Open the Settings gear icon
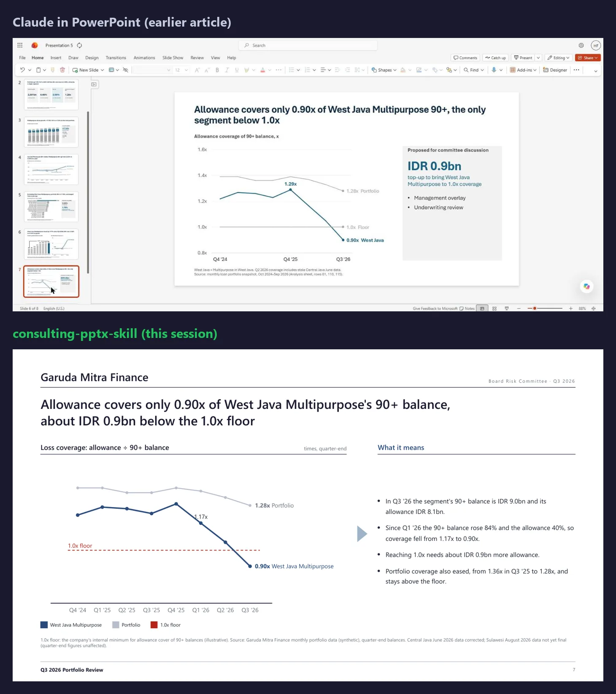The image size is (616, 694). pyautogui.click(x=581, y=46)
